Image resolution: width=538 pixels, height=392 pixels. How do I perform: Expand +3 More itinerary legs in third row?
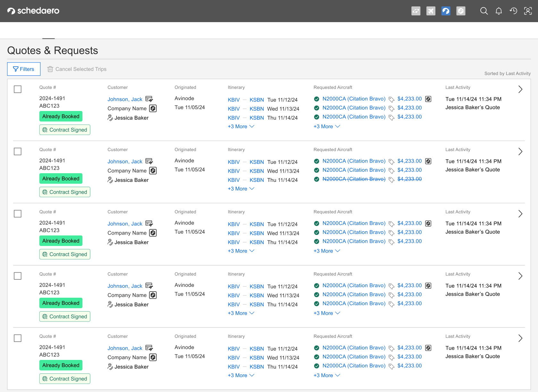tap(241, 251)
